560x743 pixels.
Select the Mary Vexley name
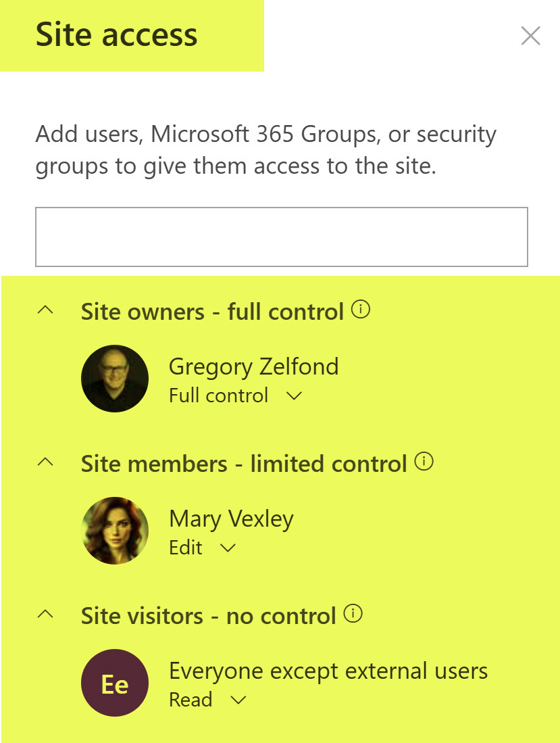(231, 519)
